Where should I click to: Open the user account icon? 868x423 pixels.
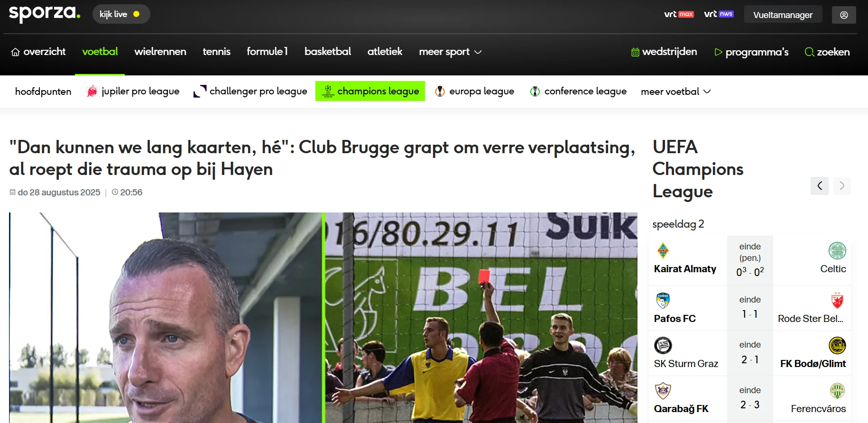pos(844,15)
